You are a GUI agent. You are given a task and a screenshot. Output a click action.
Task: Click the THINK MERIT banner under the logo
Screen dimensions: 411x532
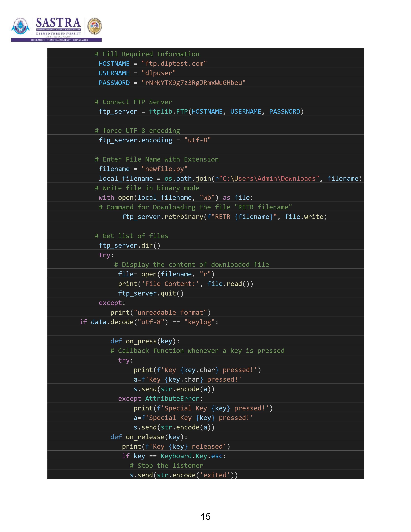(59, 40)
